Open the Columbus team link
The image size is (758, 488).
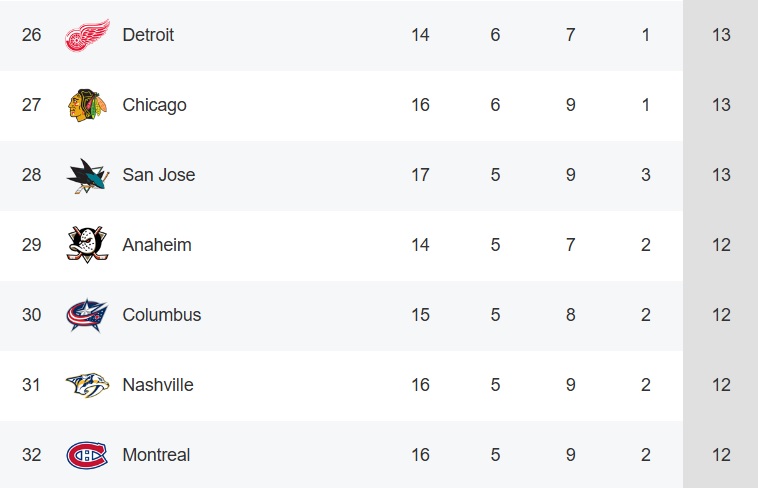(161, 315)
